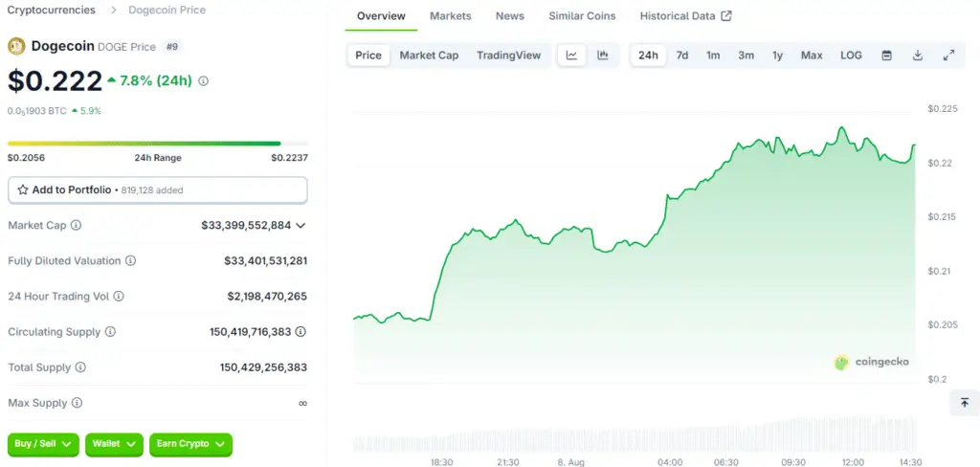
Task: Select the 3m time range
Action: pyautogui.click(x=746, y=55)
